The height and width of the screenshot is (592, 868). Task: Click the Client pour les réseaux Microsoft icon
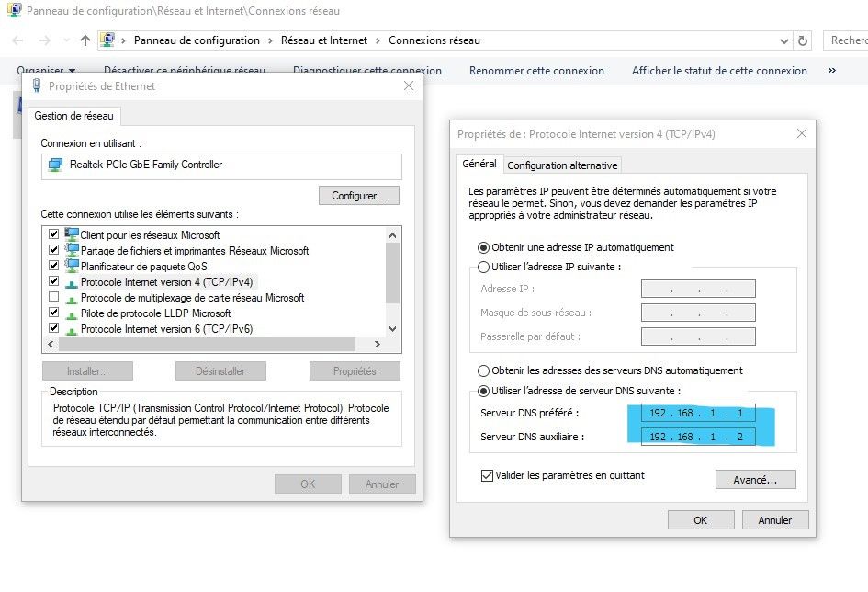point(72,234)
